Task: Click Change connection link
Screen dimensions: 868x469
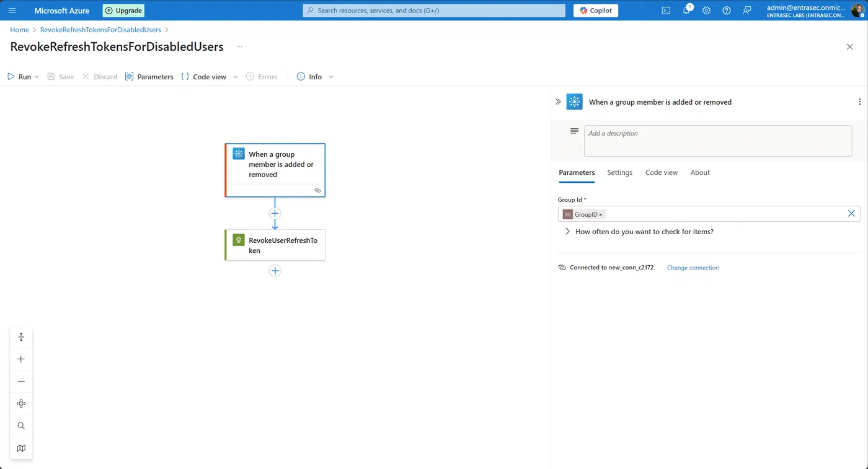Action: click(x=693, y=268)
